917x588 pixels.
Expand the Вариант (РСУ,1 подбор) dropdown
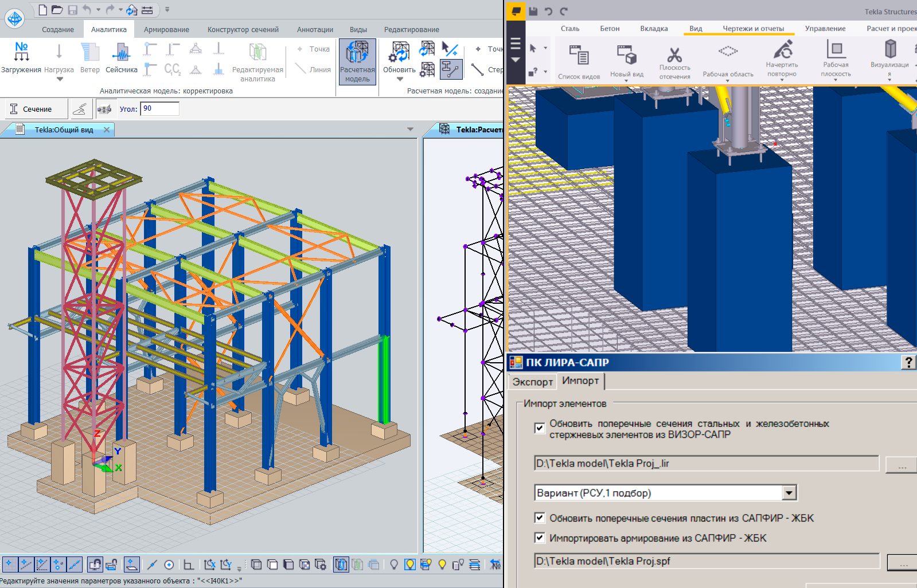click(x=789, y=493)
